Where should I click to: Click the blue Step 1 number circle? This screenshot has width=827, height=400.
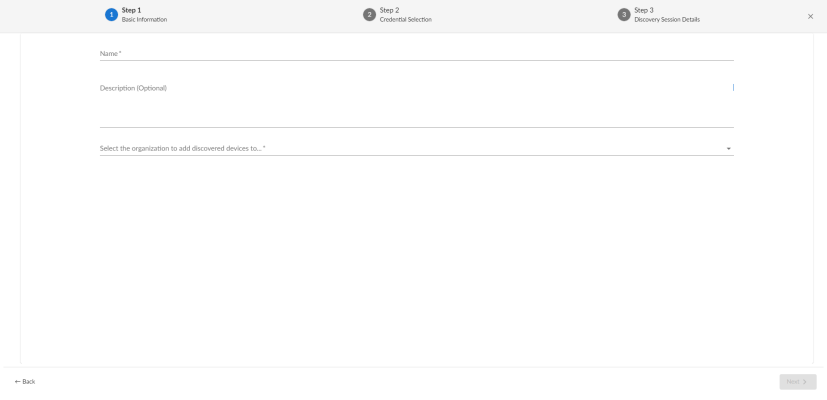coord(111,15)
